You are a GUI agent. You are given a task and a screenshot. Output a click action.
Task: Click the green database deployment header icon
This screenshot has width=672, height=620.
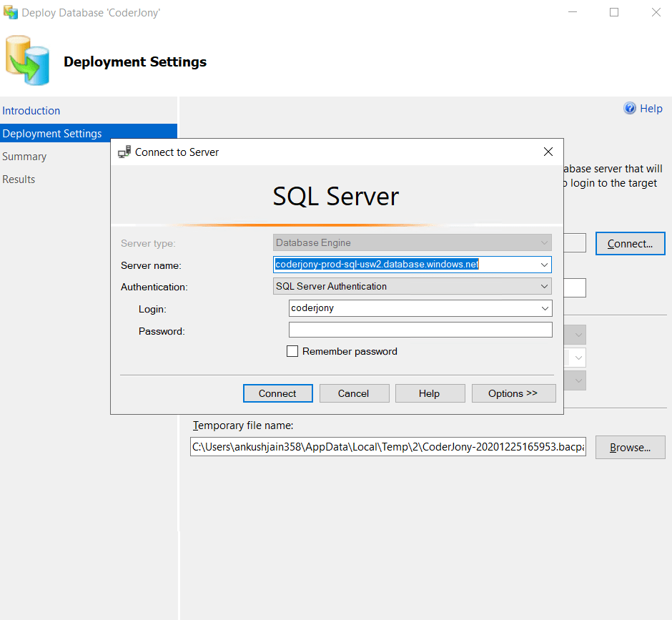[x=27, y=60]
